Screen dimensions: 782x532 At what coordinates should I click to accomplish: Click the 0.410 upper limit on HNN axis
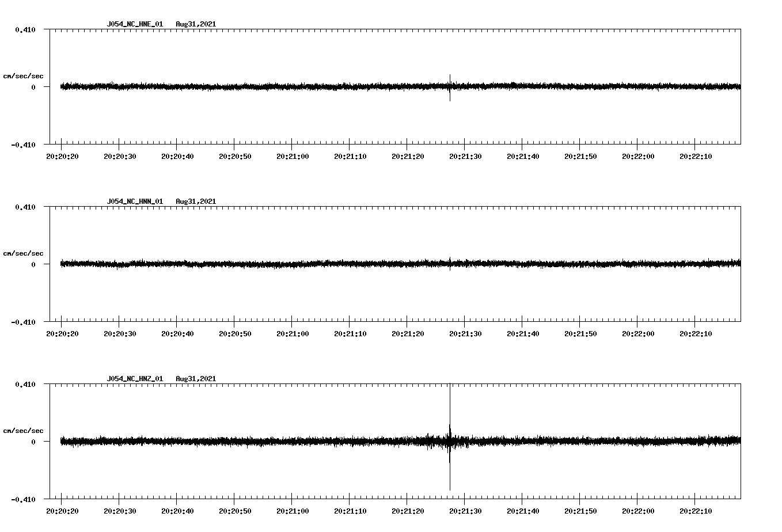point(25,207)
